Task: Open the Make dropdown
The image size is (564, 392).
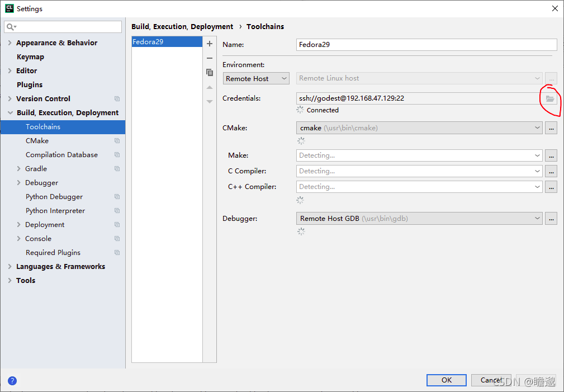Action: [x=419, y=155]
